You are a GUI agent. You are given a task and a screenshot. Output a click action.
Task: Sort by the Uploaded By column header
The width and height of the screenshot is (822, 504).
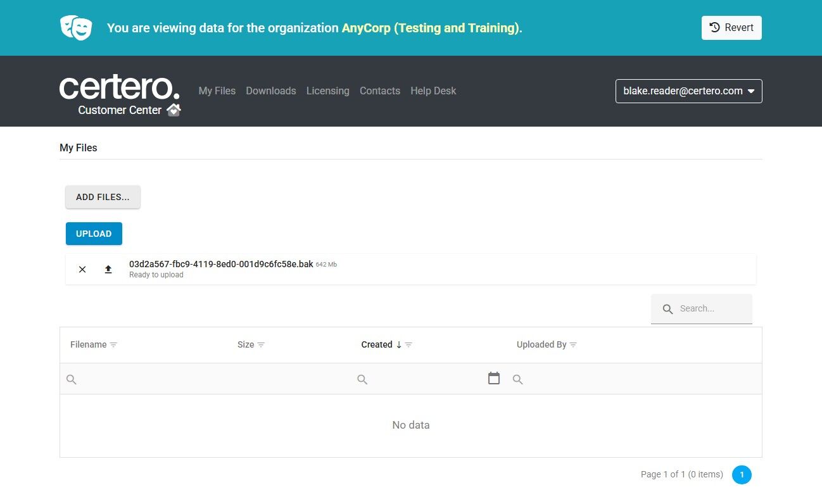541,345
